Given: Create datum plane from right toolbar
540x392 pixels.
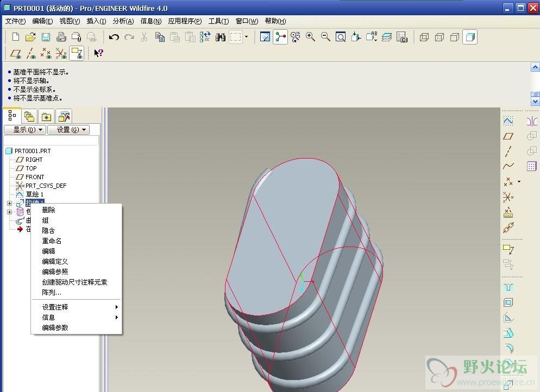Looking at the screenshot, I should pyautogui.click(x=508, y=136).
